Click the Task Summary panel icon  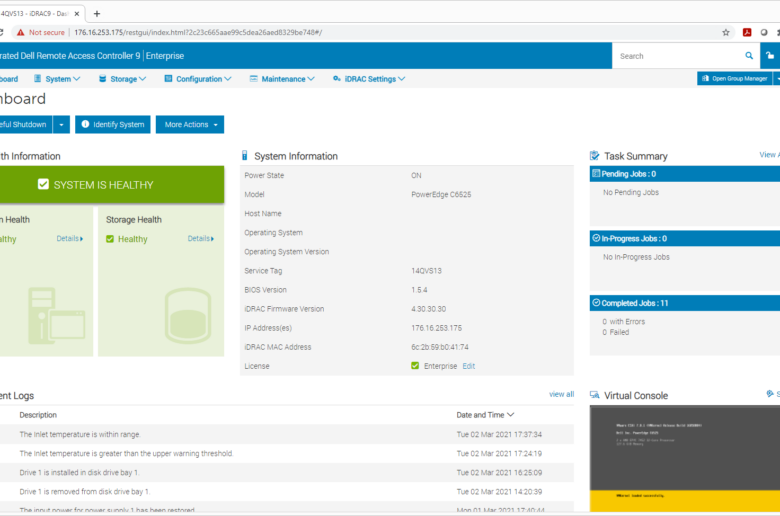click(594, 156)
